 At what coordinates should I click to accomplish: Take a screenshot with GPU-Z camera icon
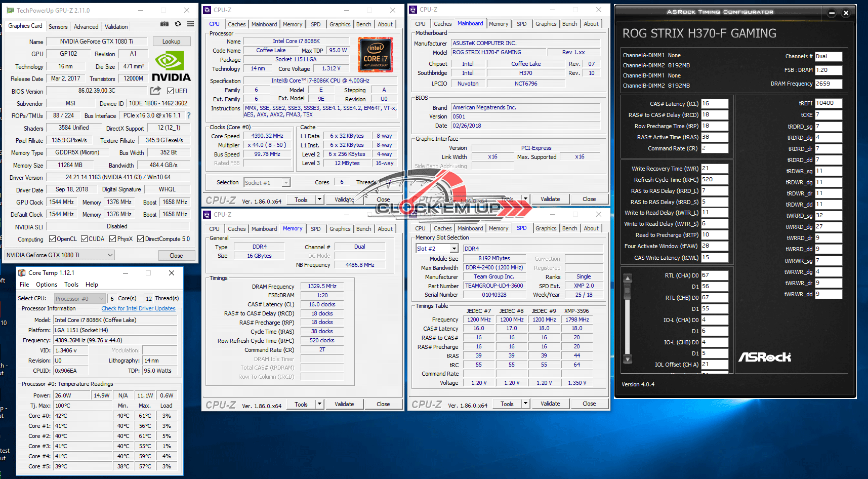pyautogui.click(x=164, y=24)
